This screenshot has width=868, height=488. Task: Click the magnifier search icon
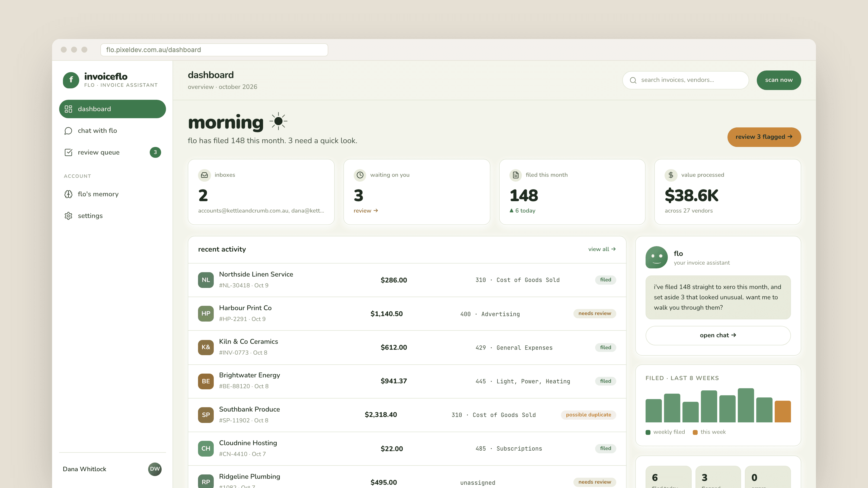(633, 80)
